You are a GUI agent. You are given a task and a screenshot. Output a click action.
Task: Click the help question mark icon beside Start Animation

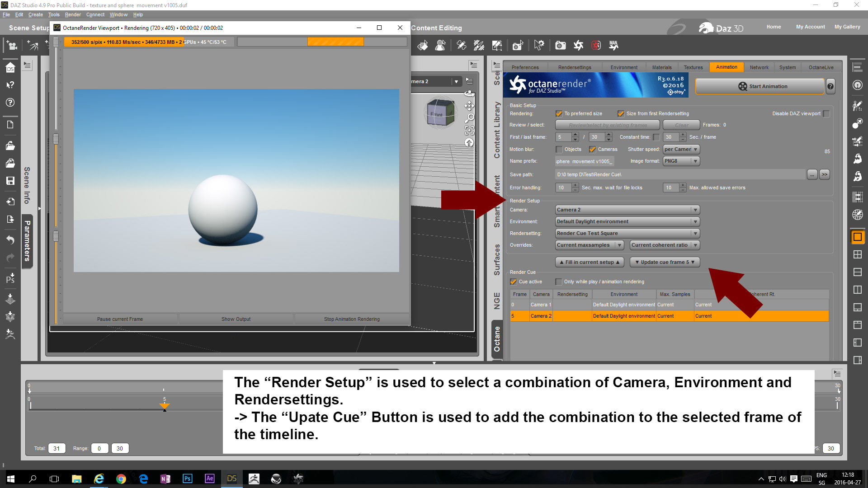coord(830,86)
